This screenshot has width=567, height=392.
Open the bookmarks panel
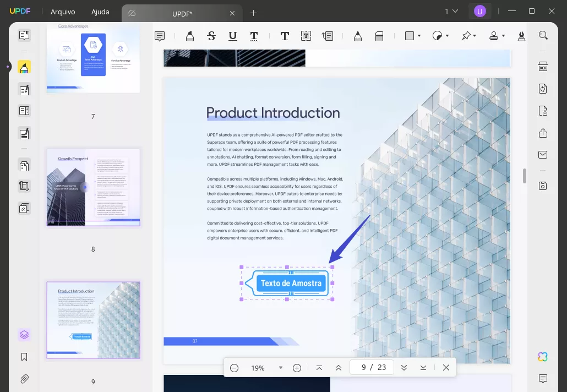24,357
